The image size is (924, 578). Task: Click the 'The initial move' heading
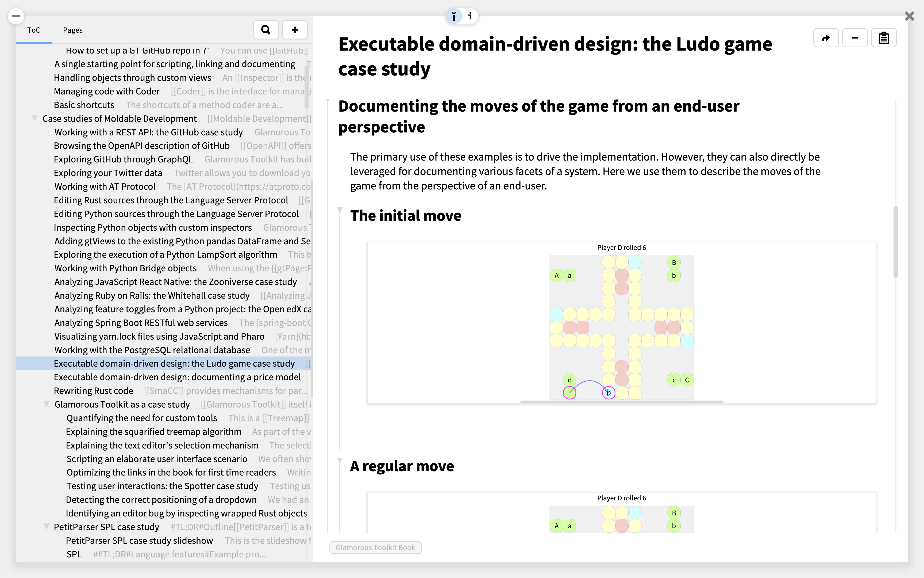point(406,216)
